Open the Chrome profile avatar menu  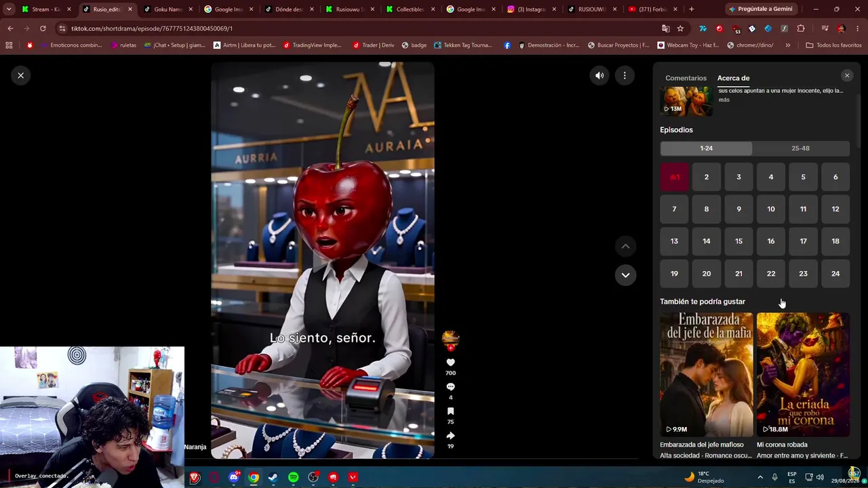841,28
